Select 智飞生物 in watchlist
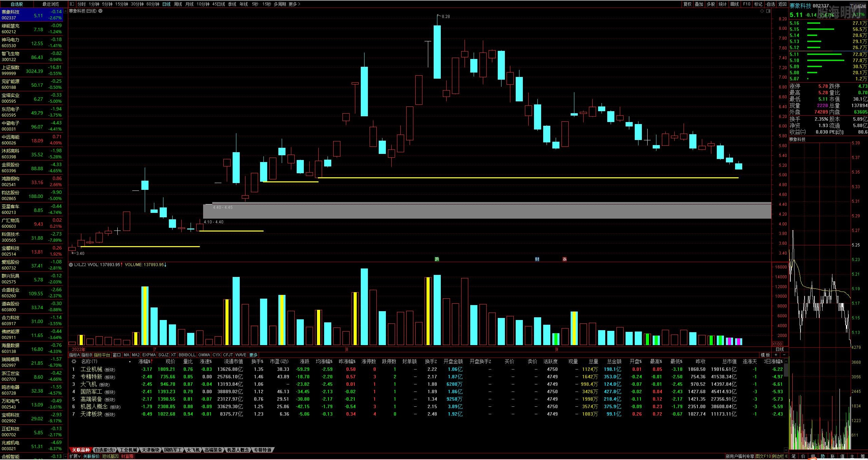Image resolution: width=868 pixels, height=460 pixels. click(32, 56)
